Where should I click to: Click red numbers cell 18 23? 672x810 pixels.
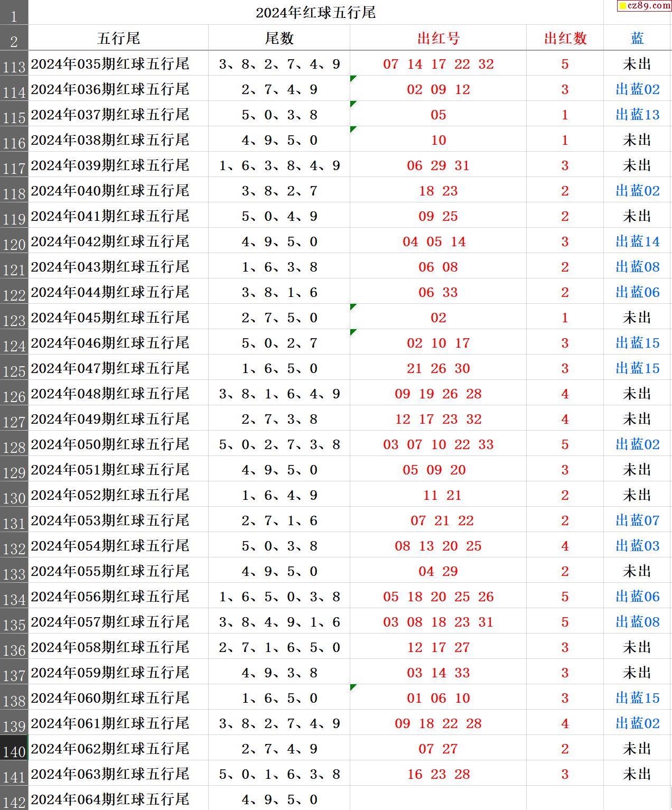438,191
